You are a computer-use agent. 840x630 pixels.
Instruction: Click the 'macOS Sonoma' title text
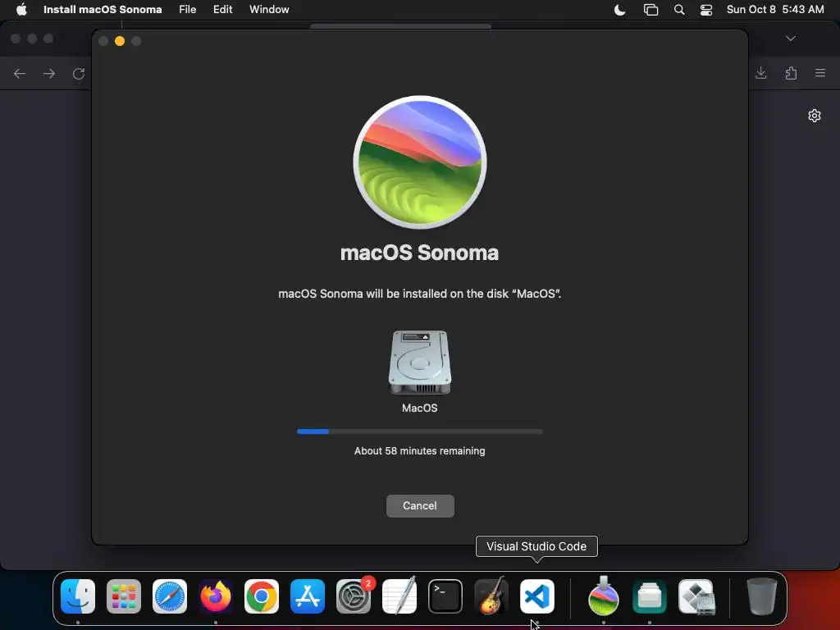419,253
